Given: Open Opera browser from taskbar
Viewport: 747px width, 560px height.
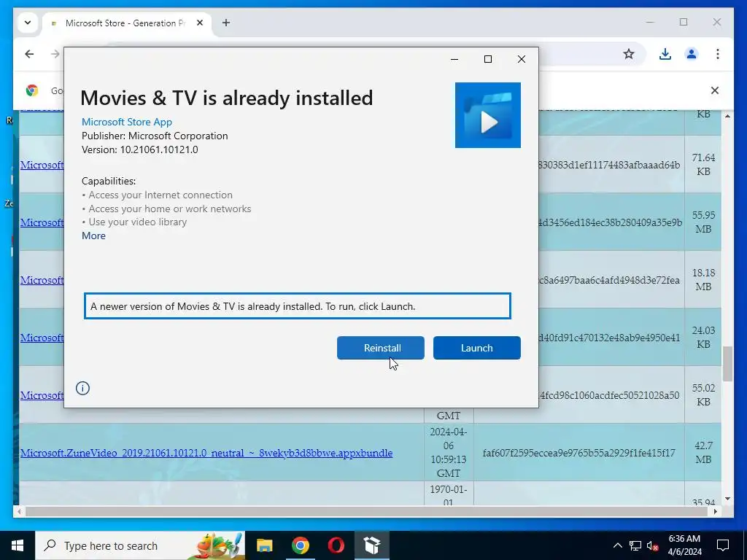Looking at the screenshot, I should [x=336, y=545].
